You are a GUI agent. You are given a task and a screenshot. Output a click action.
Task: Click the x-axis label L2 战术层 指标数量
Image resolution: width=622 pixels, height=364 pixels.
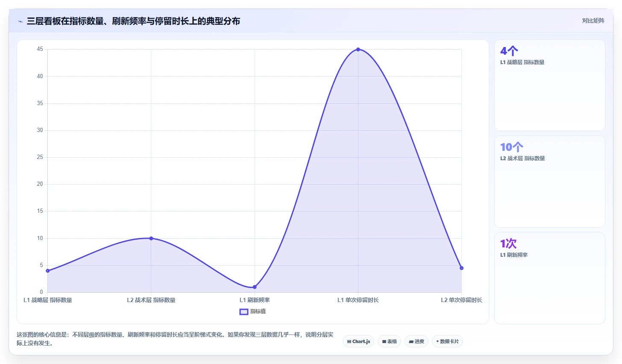pos(151,300)
